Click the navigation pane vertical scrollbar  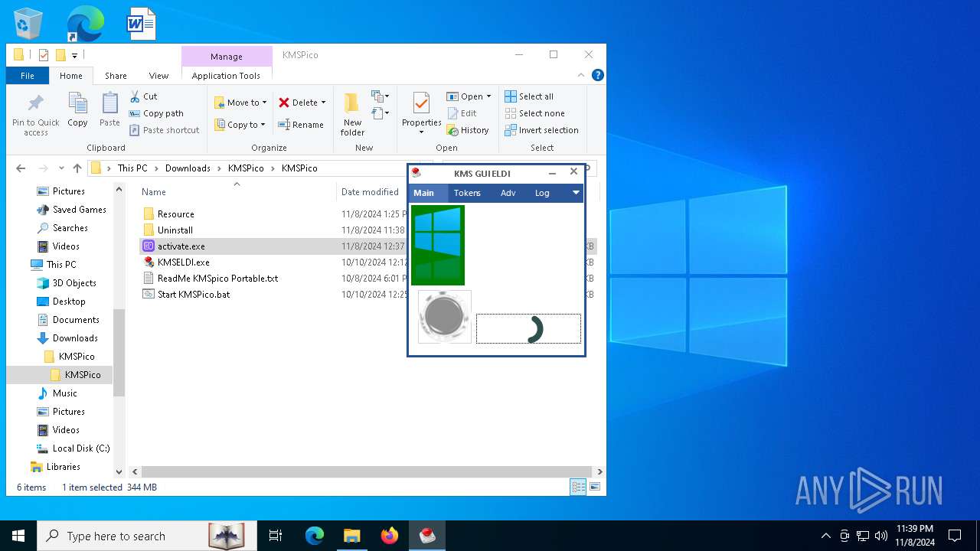pos(119,352)
